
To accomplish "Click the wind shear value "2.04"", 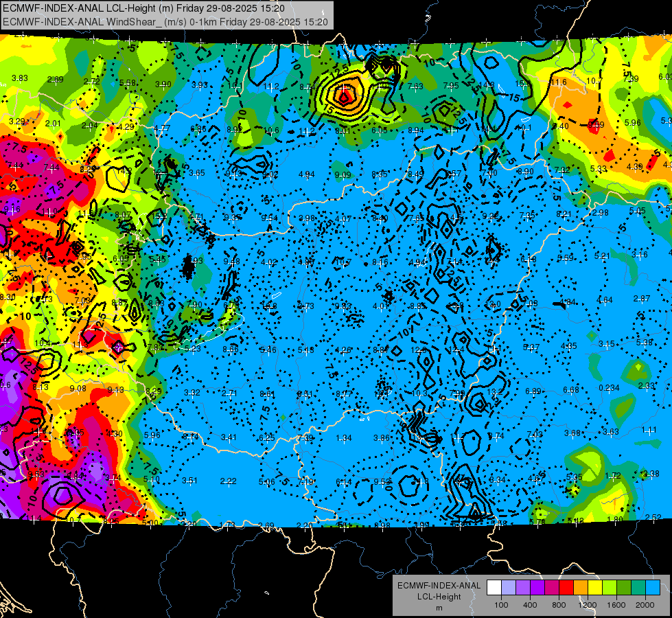I will coord(89,125).
